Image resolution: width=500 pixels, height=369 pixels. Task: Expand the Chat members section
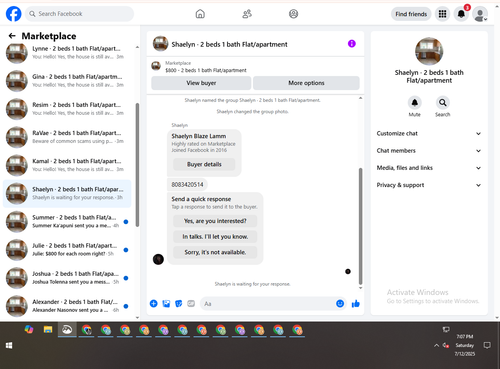pyautogui.click(x=429, y=151)
